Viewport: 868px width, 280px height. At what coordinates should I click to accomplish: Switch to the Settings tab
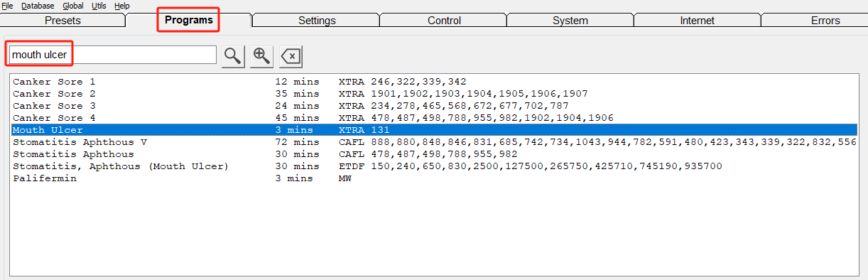(317, 21)
